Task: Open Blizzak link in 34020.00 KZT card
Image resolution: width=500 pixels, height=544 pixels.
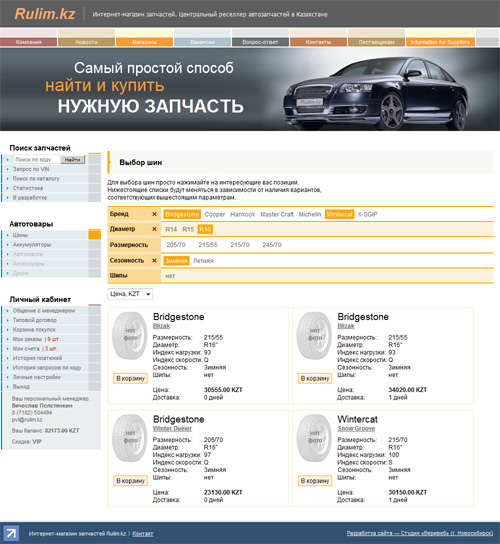Action: point(346,326)
